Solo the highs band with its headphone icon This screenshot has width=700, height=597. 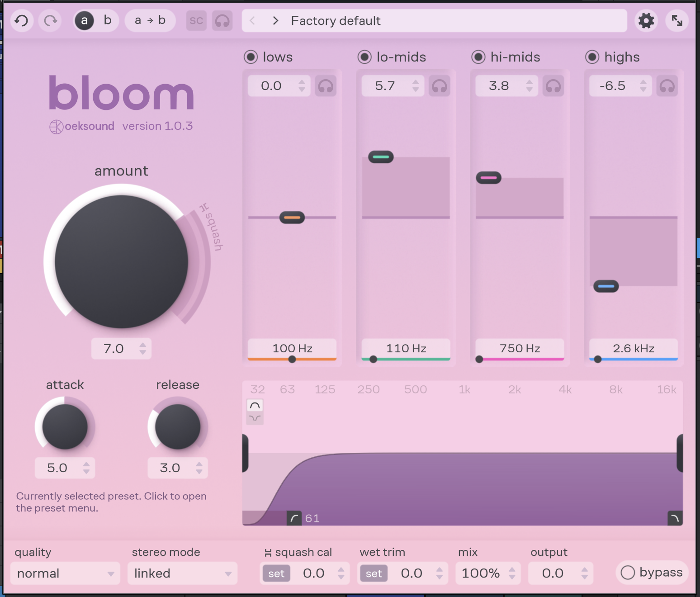pos(667,85)
